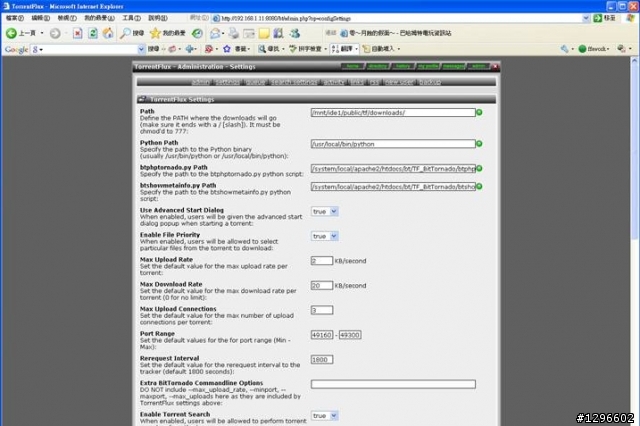Click the IE Stop loading icon
Image resolution: width=640 pixels, height=426 pixels.
[x=78, y=33]
